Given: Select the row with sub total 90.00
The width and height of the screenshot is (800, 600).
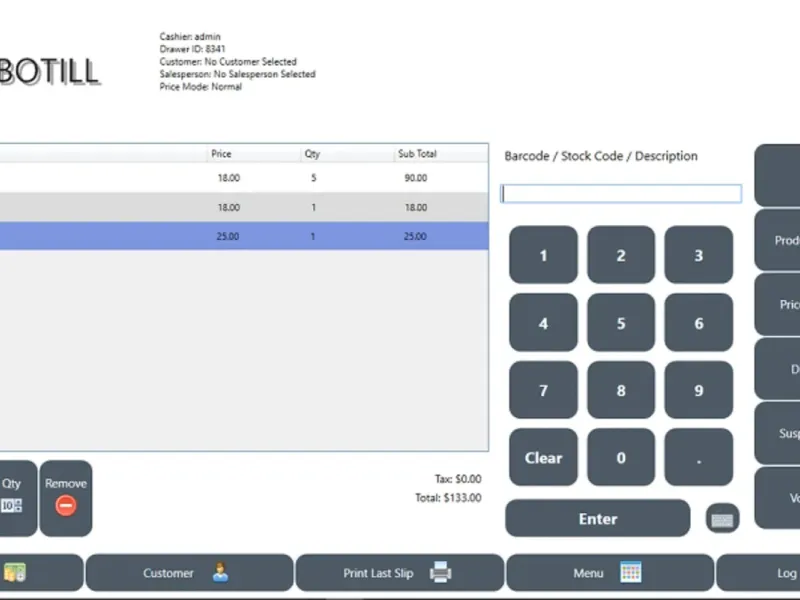Looking at the screenshot, I should [x=244, y=178].
